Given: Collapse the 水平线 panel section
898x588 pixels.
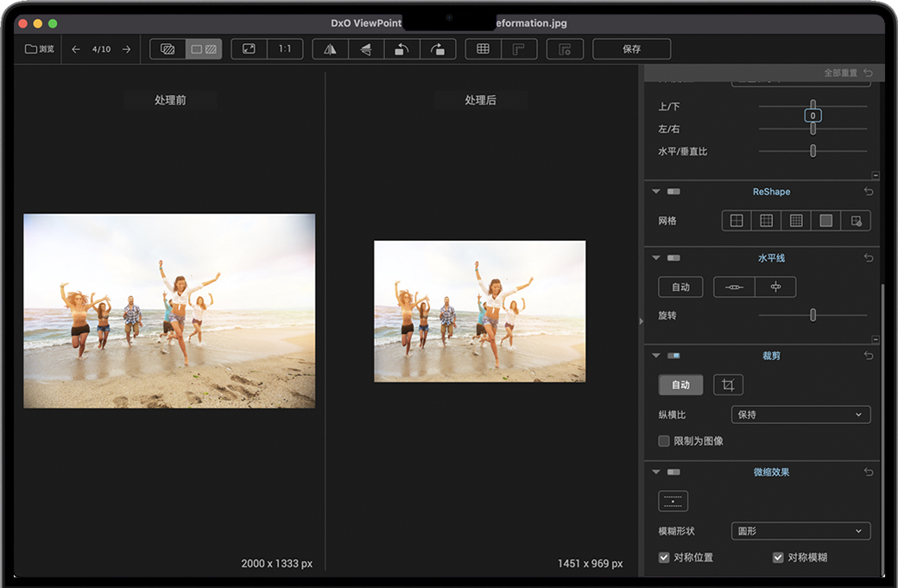Looking at the screenshot, I should [655, 258].
